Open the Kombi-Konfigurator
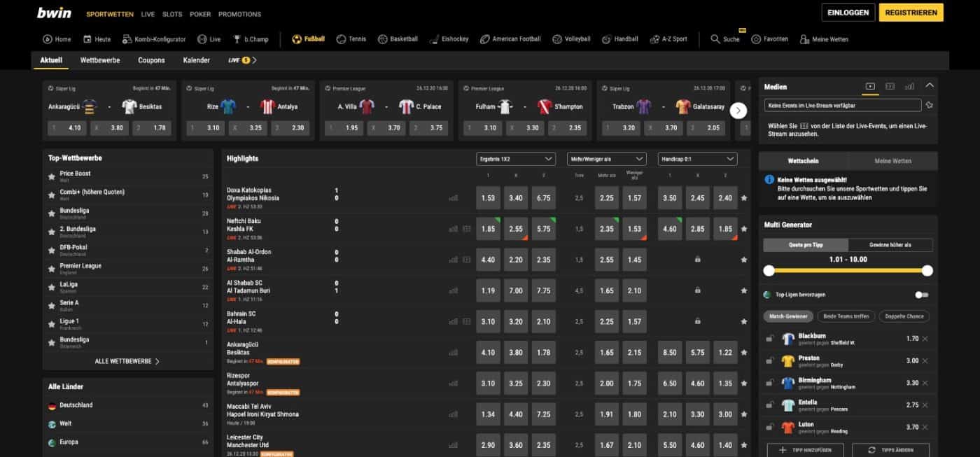Screen dimensions: 980x457 (154, 39)
